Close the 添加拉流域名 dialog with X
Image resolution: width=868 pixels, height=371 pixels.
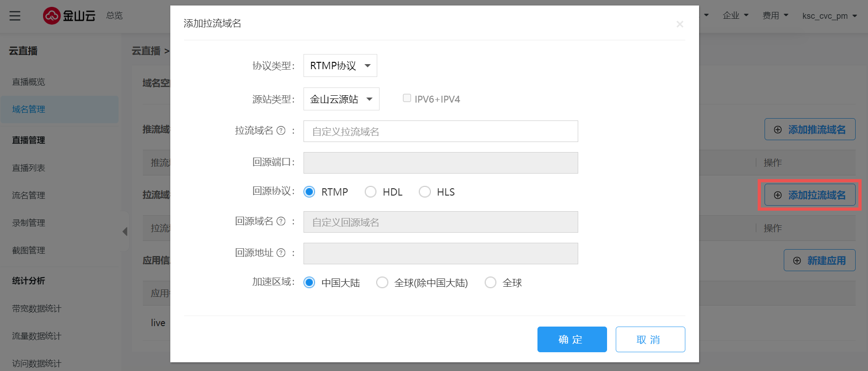pos(680,24)
